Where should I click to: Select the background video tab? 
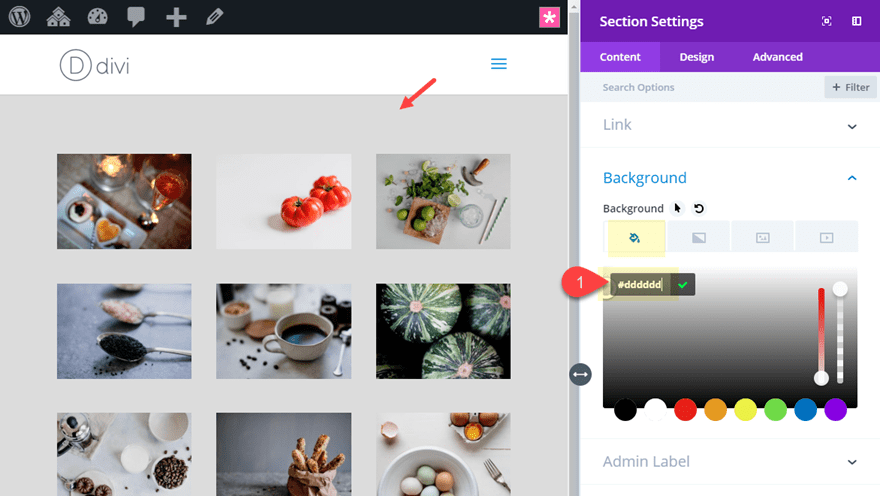(x=826, y=238)
